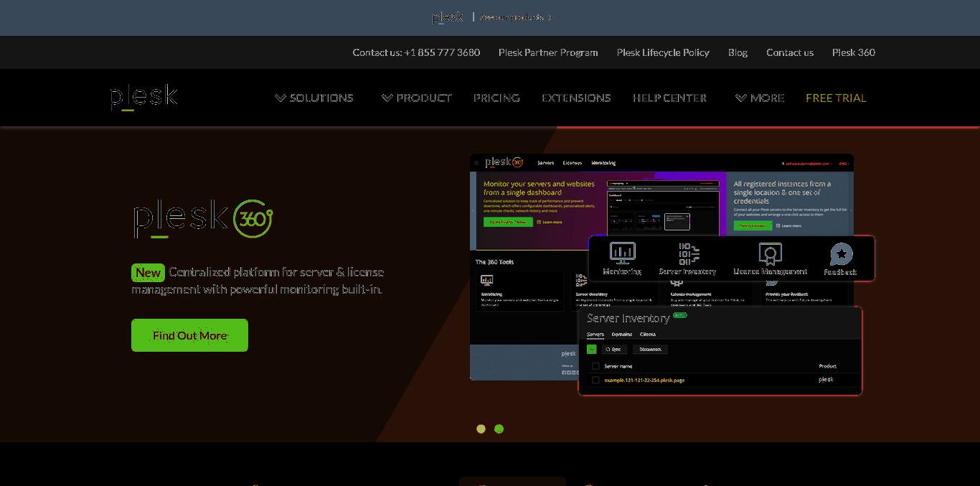This screenshot has width=980, height=486.
Task: Click the green button under All registered instances
Action: (x=753, y=225)
